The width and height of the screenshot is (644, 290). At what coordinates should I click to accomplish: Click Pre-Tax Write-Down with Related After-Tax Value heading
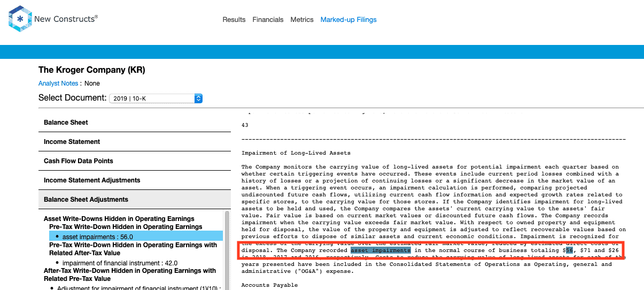(133, 249)
